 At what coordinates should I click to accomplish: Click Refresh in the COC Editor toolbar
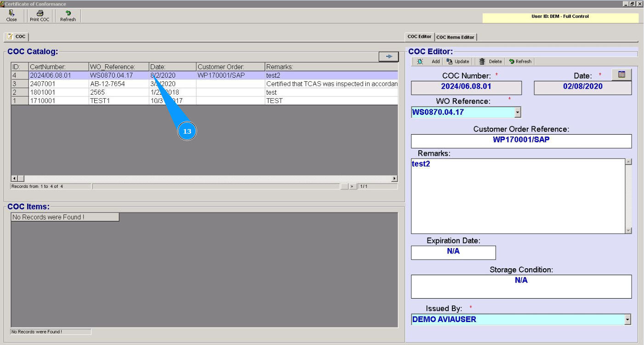520,62
